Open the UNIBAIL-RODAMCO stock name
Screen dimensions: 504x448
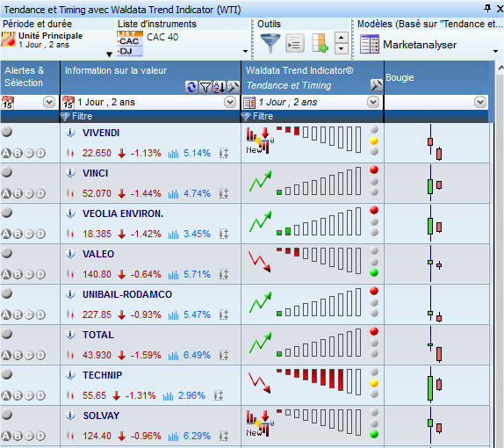[x=127, y=294]
